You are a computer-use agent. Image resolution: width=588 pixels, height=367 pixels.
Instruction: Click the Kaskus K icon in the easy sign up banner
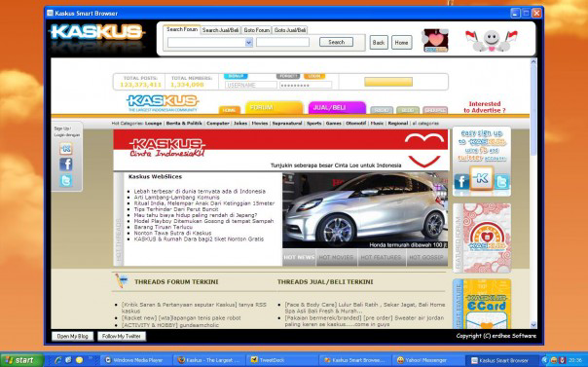(482, 178)
